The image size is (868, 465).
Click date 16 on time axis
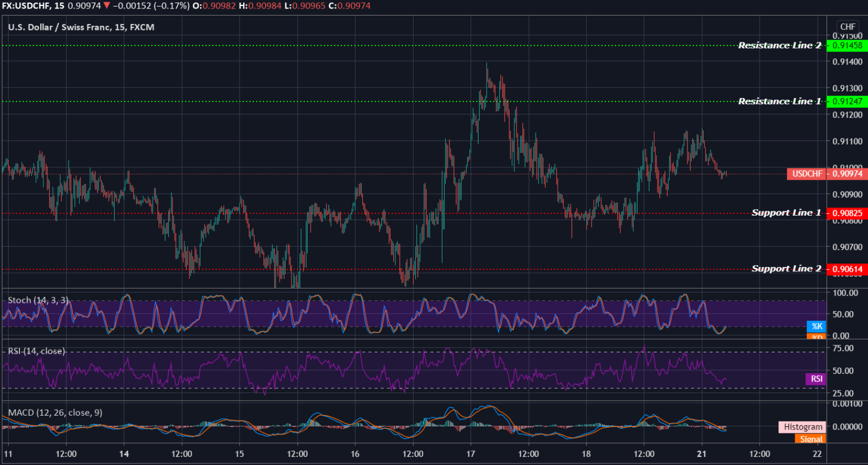point(355,454)
